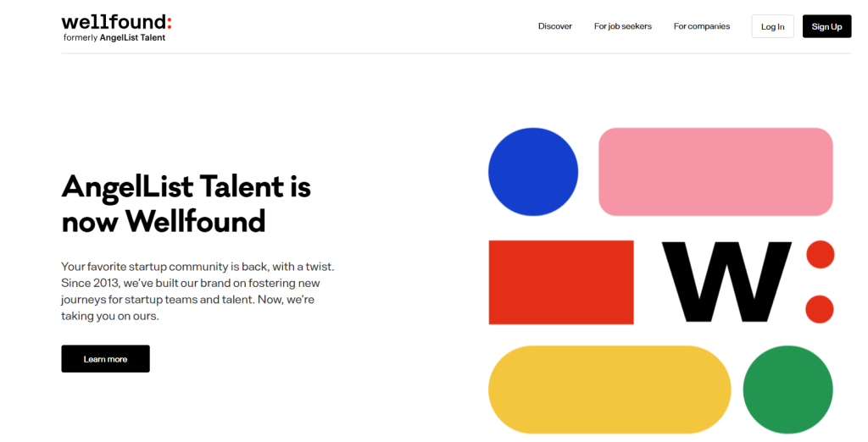Click the red square shape
Image resolution: width=868 pixels, height=442 pixels.
[561, 282]
